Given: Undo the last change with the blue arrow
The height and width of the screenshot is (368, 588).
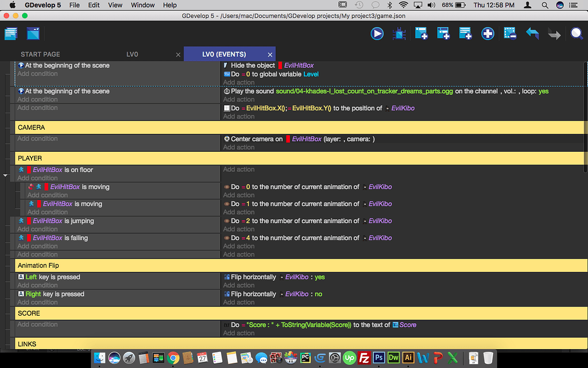Looking at the screenshot, I should 532,34.
